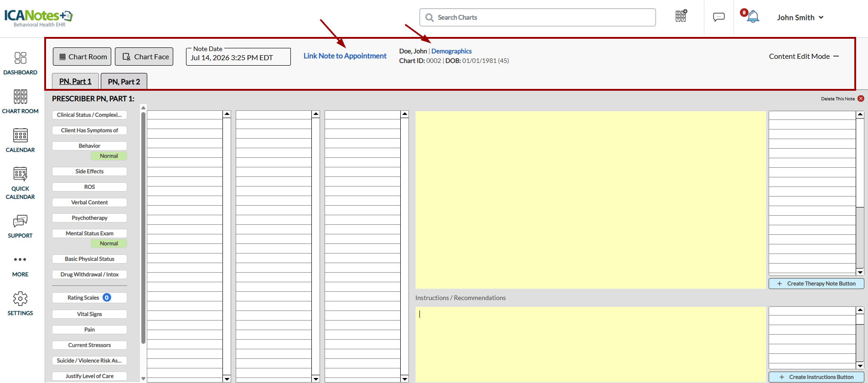Open Client Has Symptoms of section
Image resolution: width=868 pixels, height=383 pixels.
89,130
